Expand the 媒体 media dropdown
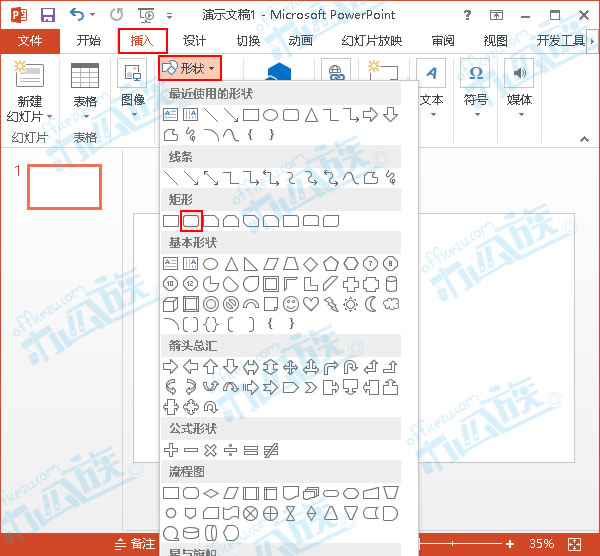The image size is (600, 556). click(x=521, y=114)
